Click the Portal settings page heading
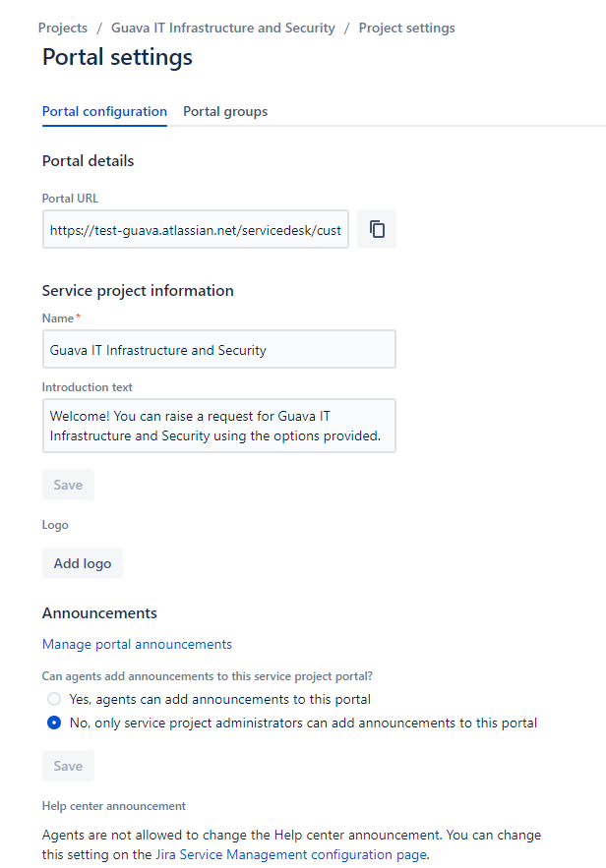The height and width of the screenshot is (868, 606). pyautogui.click(x=117, y=58)
